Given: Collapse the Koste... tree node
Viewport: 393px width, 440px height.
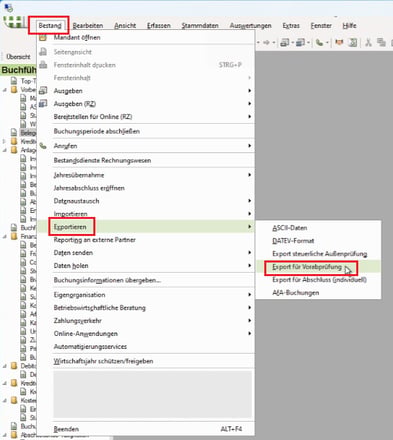Looking at the screenshot, I should [5, 400].
